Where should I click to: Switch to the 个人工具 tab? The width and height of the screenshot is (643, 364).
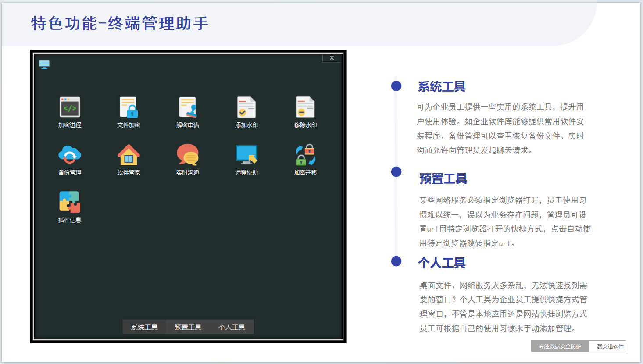232,327
